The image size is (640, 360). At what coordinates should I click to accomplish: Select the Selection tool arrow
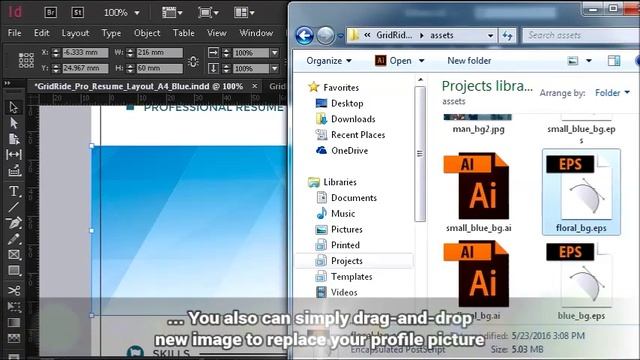(13, 107)
